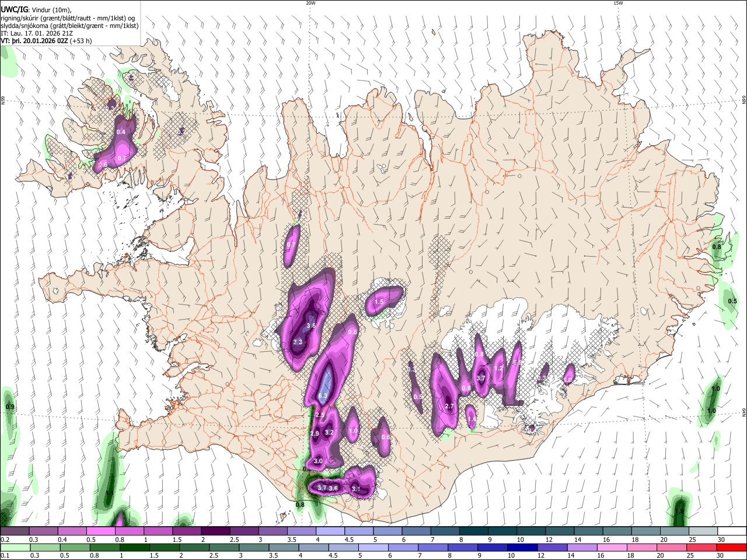Pick the pale grey snow swatch between 25 and 30
The height and width of the screenshot is (560, 747).
pyautogui.click(x=703, y=531)
